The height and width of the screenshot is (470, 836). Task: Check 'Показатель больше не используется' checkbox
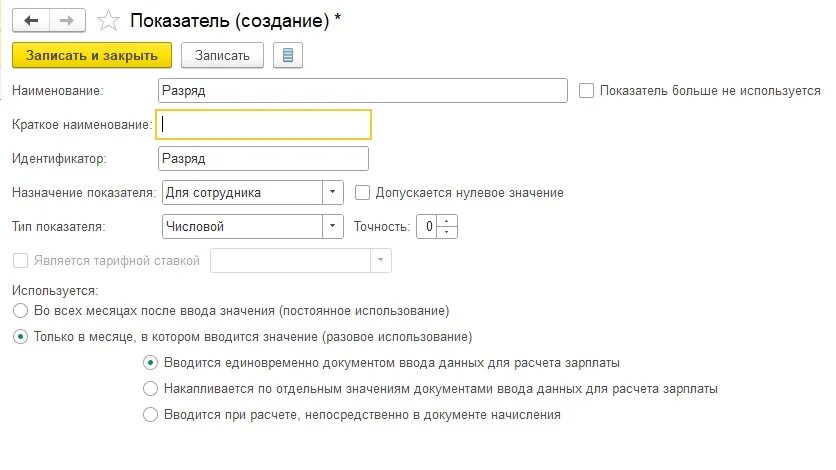pos(587,90)
